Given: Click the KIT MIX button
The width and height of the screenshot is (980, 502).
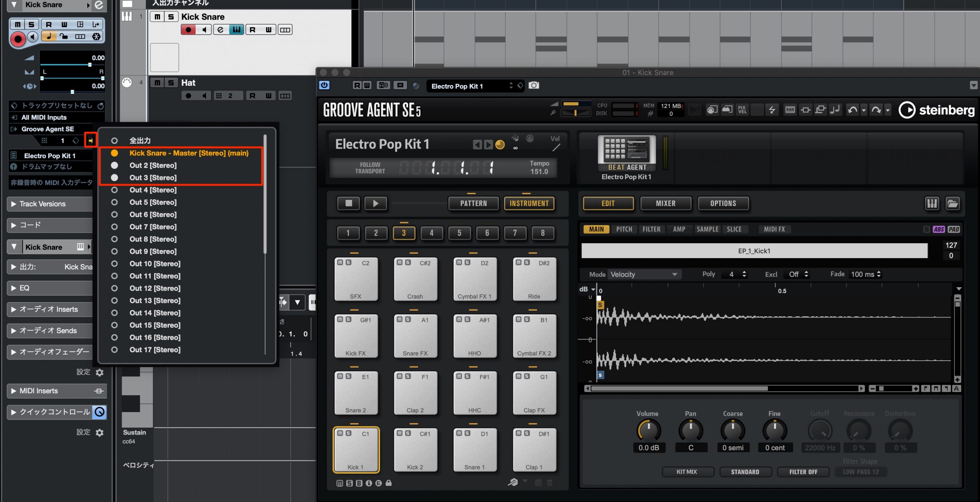Looking at the screenshot, I should click(687, 472).
